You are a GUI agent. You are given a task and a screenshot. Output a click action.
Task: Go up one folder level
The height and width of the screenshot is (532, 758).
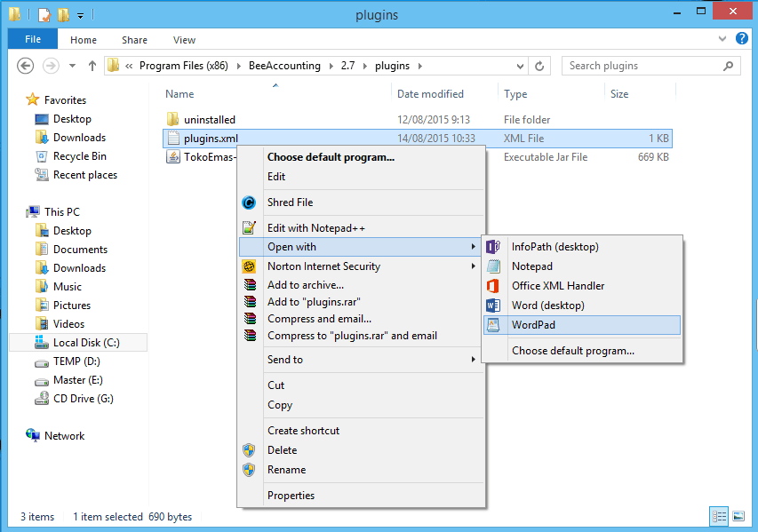[x=92, y=66]
